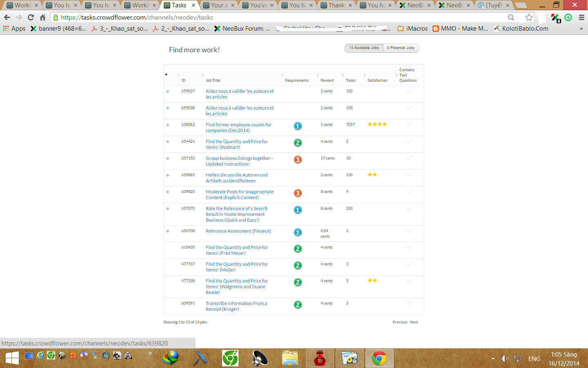Open the Internet Download Manager taskbar icon

point(171,358)
